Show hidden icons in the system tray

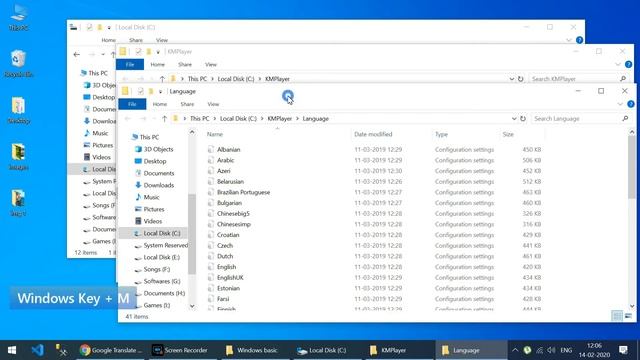[x=515, y=350]
